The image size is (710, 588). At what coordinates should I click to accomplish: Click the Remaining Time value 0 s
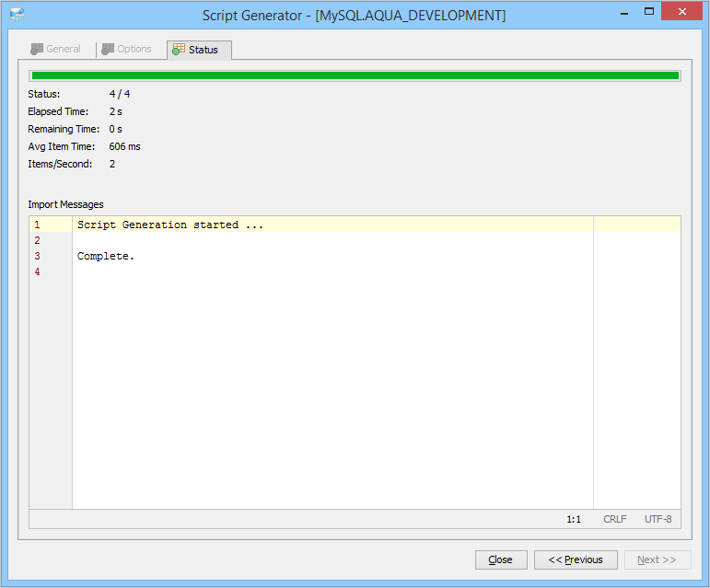point(115,130)
